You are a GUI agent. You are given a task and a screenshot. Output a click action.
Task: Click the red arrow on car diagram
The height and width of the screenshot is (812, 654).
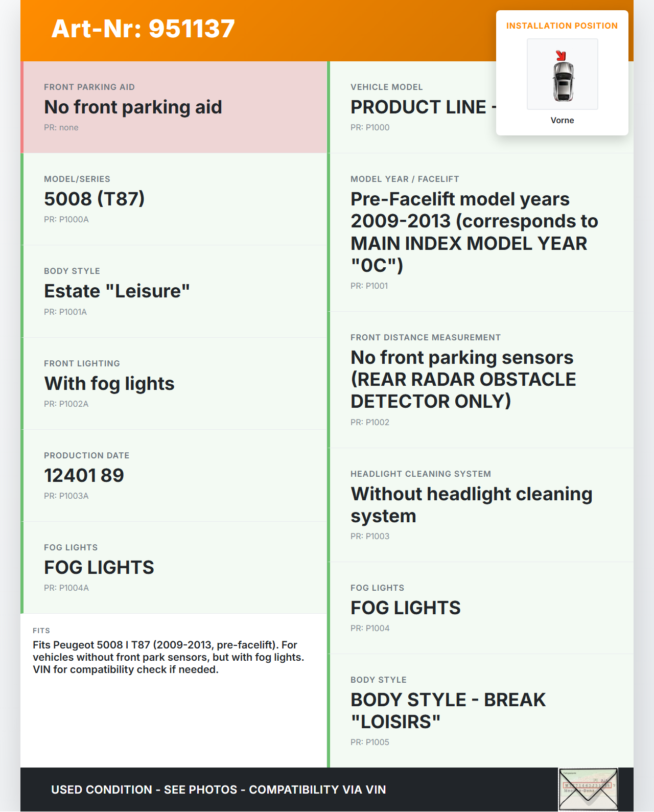(560, 55)
